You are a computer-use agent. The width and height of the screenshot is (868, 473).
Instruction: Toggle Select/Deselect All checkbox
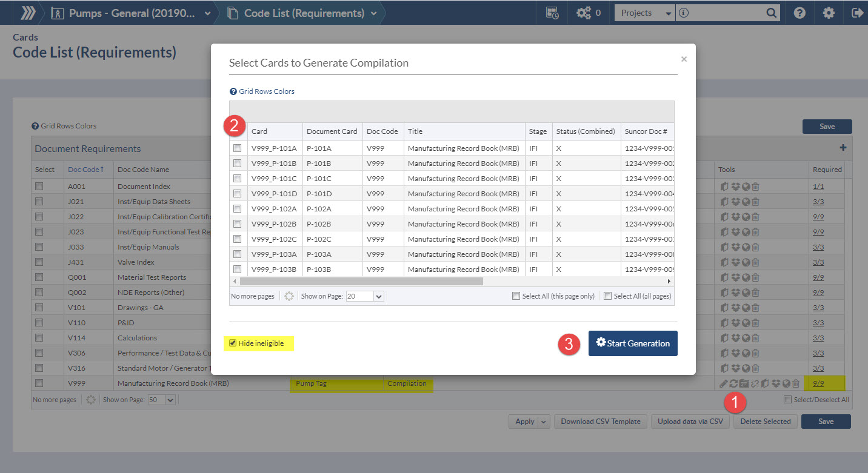tap(787, 400)
